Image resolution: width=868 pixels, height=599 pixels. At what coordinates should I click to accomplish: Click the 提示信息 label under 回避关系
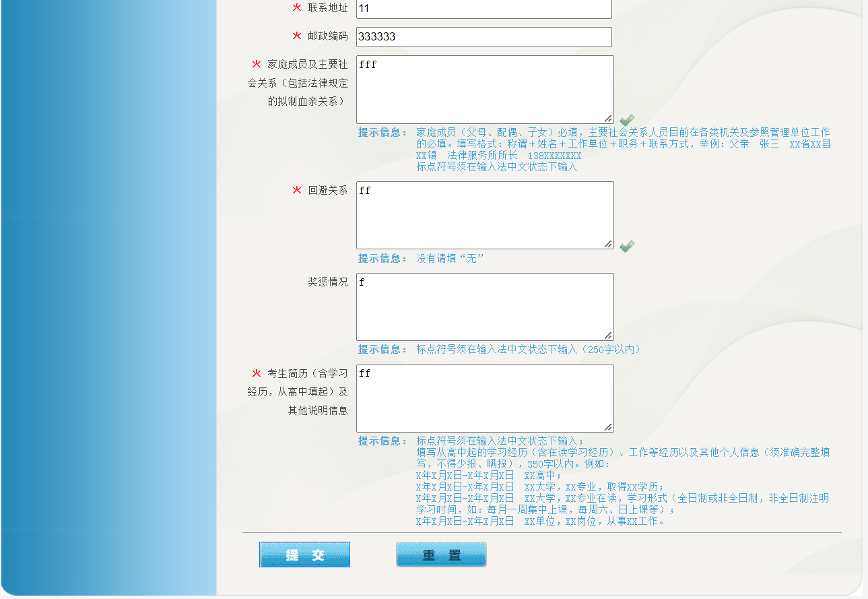(x=382, y=258)
